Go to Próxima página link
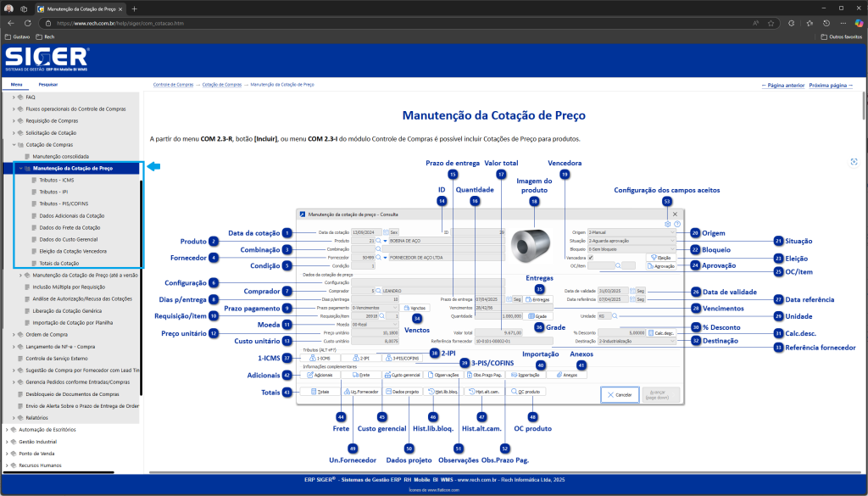 [x=831, y=86]
